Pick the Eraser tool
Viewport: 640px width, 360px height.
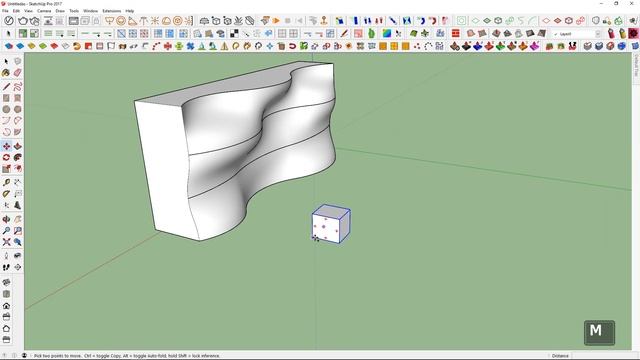tap(18, 73)
